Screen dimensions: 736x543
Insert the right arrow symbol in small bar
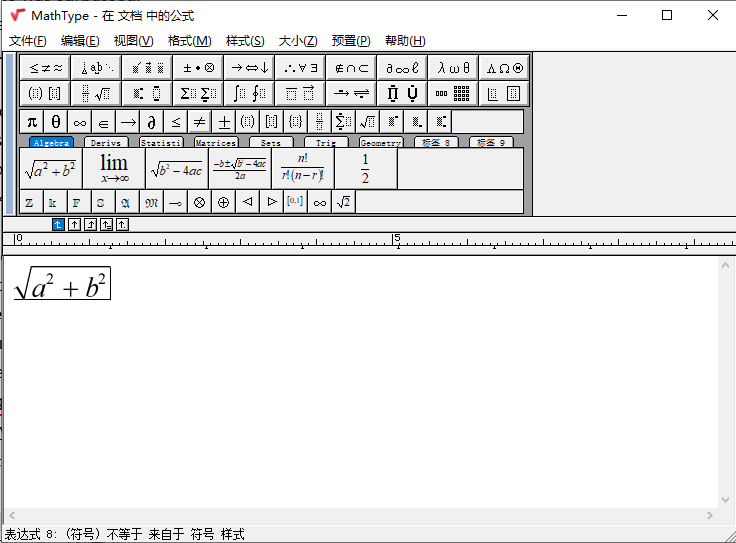point(128,122)
